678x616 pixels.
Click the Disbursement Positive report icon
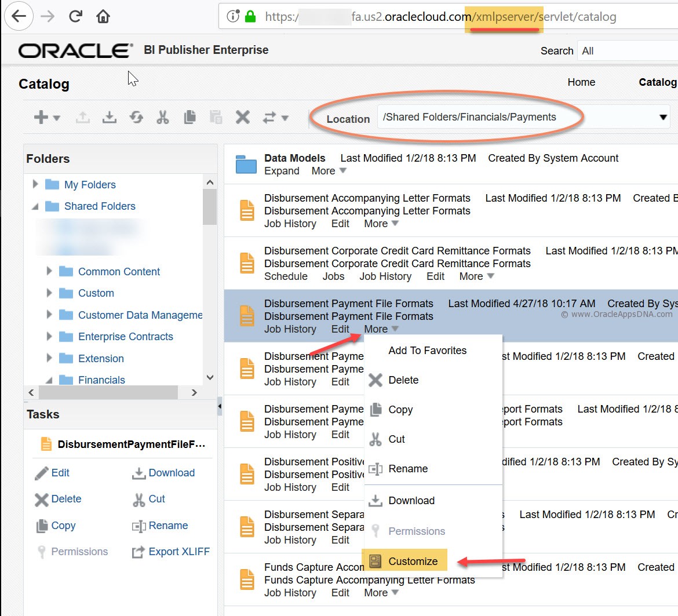click(247, 474)
